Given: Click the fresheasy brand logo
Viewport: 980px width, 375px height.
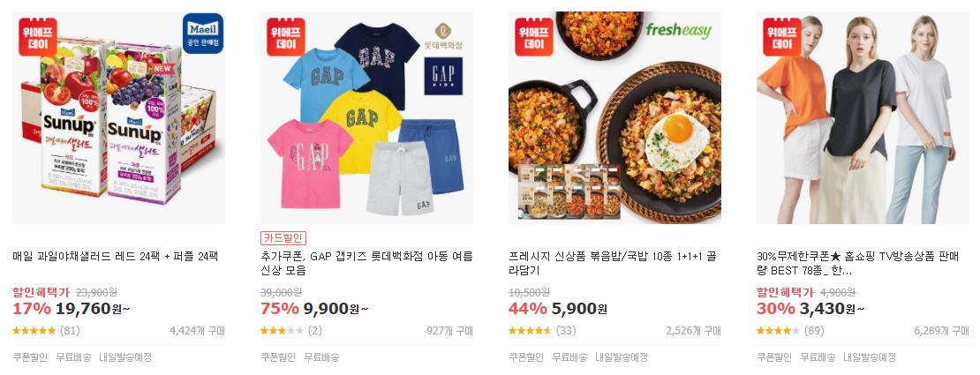Looking at the screenshot, I should click(678, 31).
